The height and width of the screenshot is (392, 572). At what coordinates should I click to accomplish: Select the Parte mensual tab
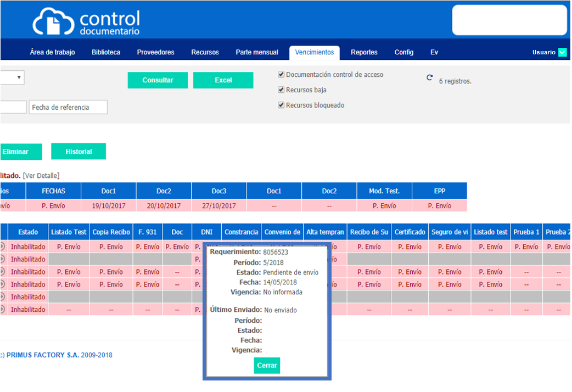coord(257,53)
